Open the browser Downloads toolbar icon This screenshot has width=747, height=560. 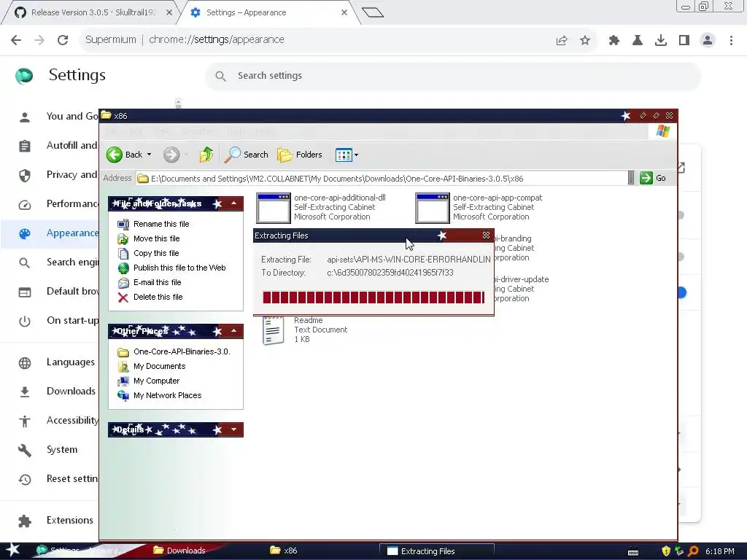click(x=661, y=41)
